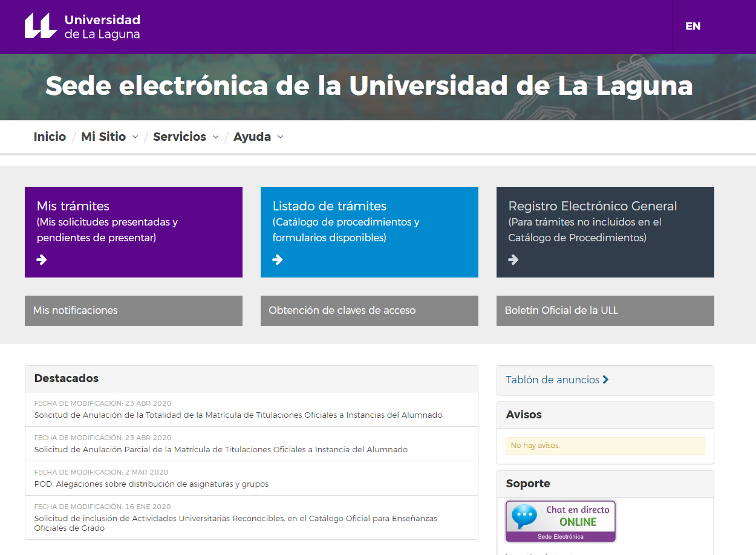Go to Inicio in the navigation bar
756x555 pixels.
pos(50,137)
